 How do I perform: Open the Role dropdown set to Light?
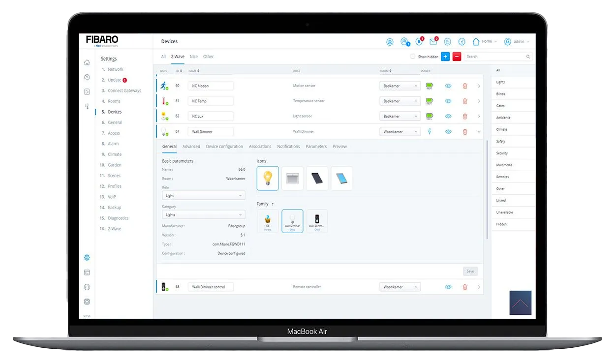[x=204, y=196]
